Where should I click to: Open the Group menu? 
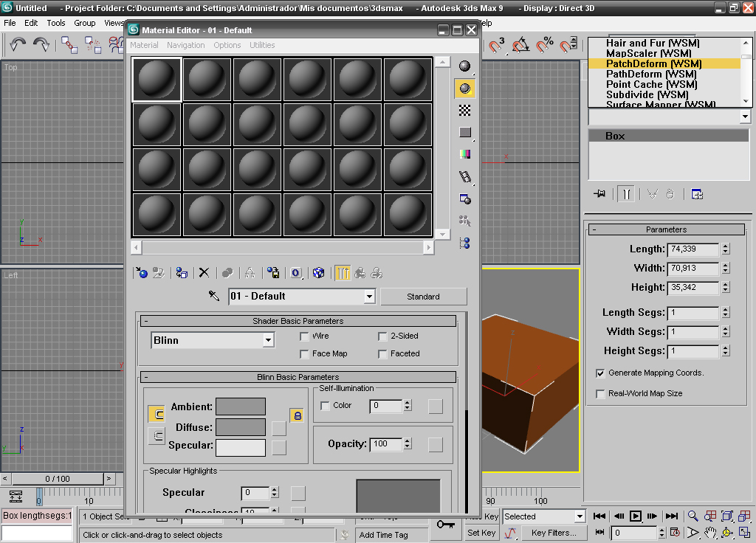coord(84,23)
